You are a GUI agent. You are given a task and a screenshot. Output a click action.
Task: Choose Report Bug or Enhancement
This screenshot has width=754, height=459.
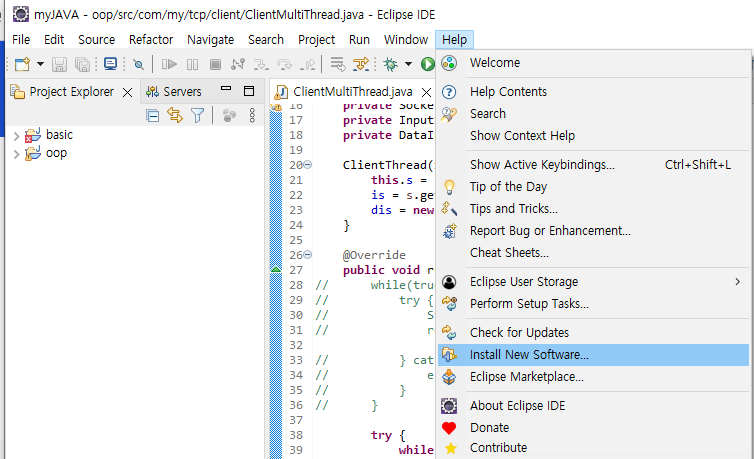tap(593, 231)
